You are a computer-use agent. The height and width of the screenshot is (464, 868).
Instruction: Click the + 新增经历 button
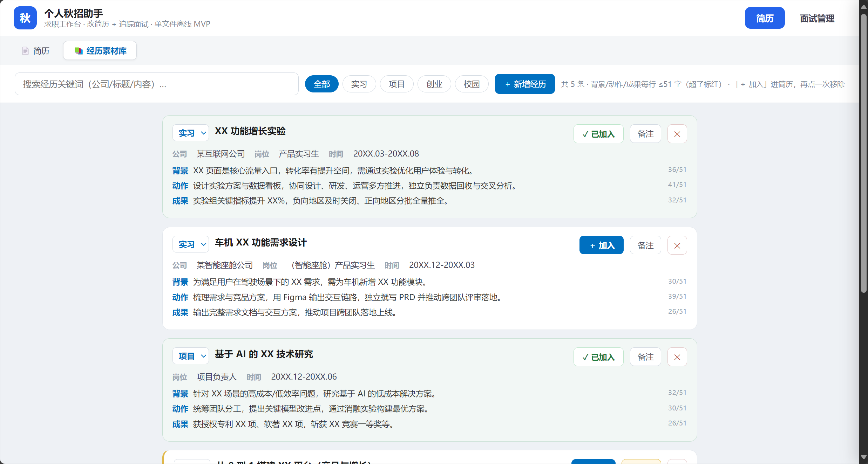tap(525, 84)
